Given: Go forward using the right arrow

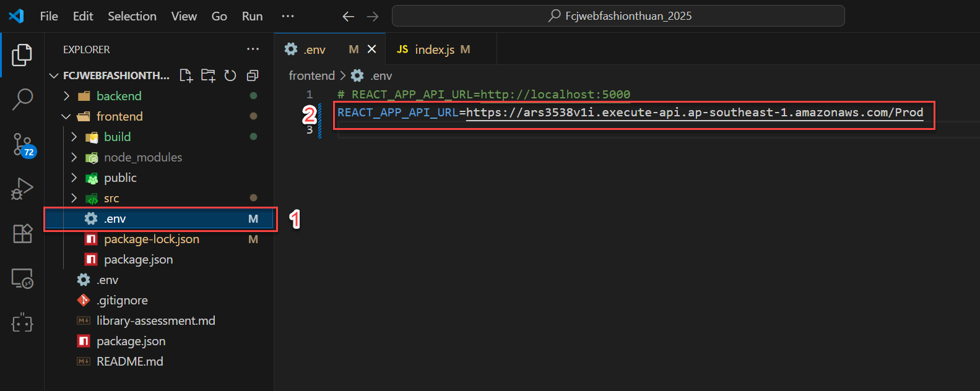Looking at the screenshot, I should [x=373, y=17].
